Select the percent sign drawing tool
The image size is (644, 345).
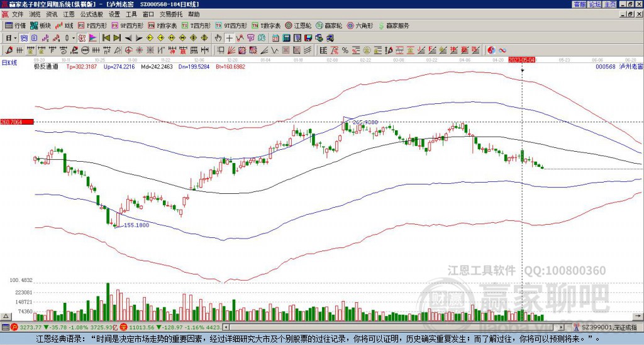click(345, 50)
